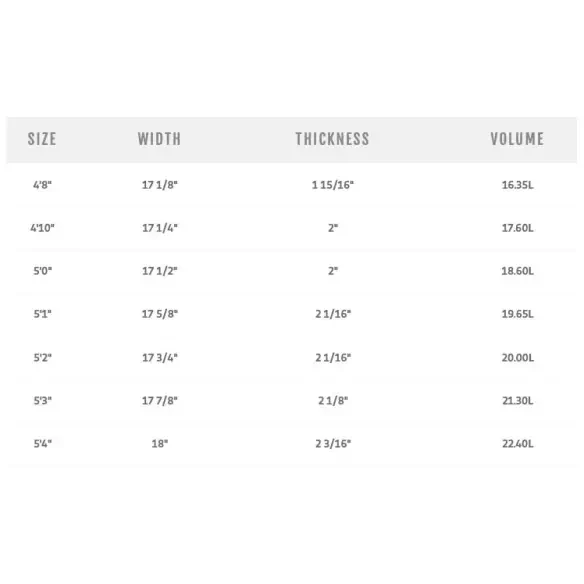The width and height of the screenshot is (584, 584).
Task: Click the 22.40L volume value
Action: 517,444
